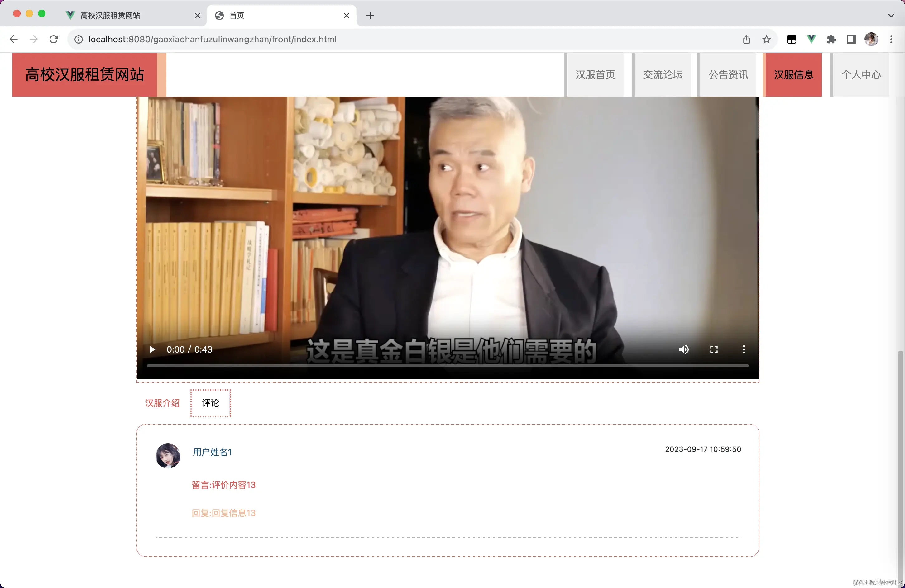This screenshot has height=588, width=905.
Task: Open the 汉服介绍 tab
Action: (162, 403)
